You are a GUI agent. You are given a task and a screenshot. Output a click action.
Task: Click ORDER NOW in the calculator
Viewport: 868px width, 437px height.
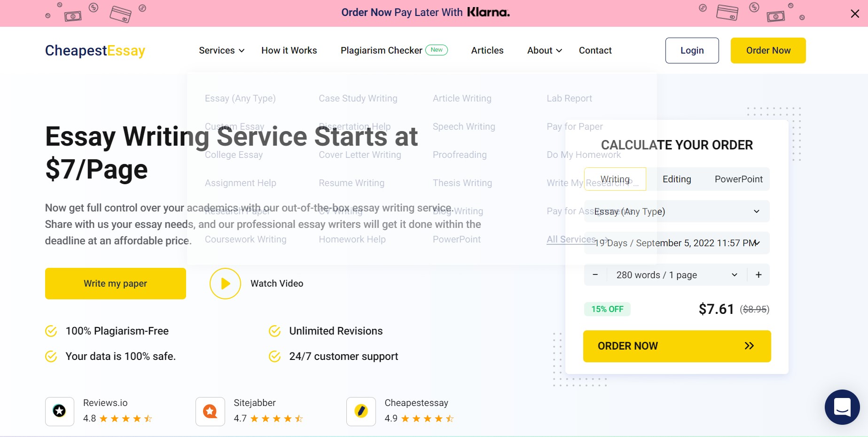[677, 346]
